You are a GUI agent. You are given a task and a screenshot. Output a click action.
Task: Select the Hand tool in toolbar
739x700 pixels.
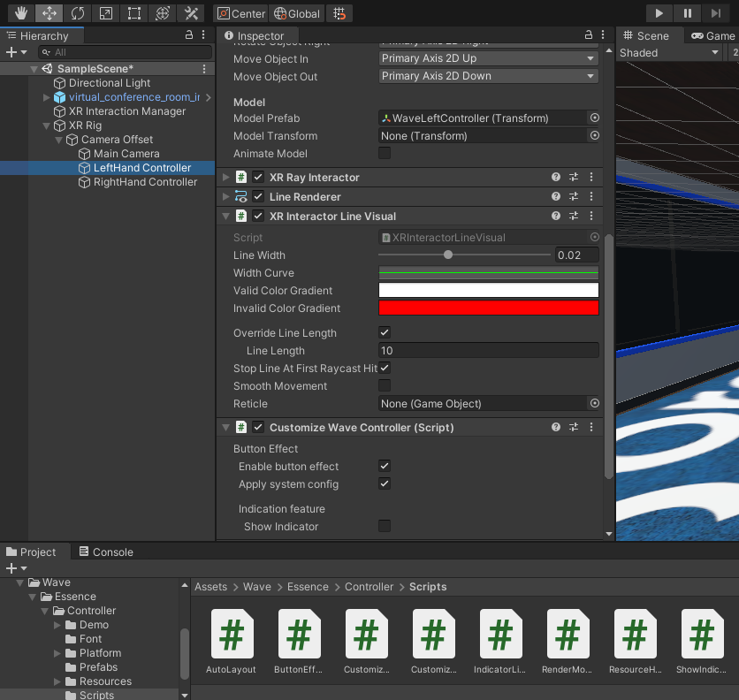click(19, 13)
